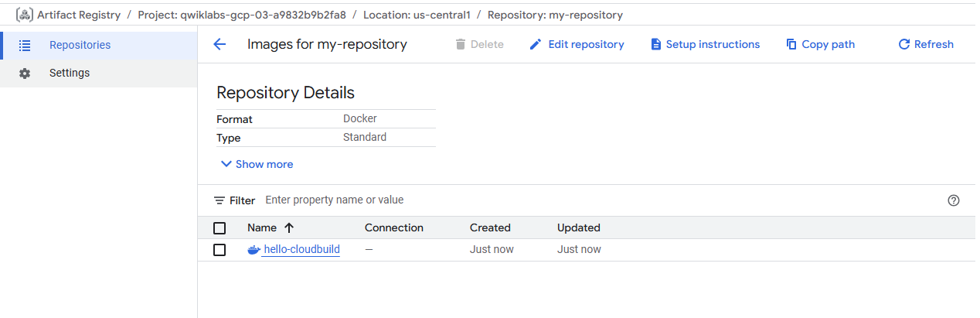
Task: Sort by the Name column arrow
Action: tap(290, 228)
